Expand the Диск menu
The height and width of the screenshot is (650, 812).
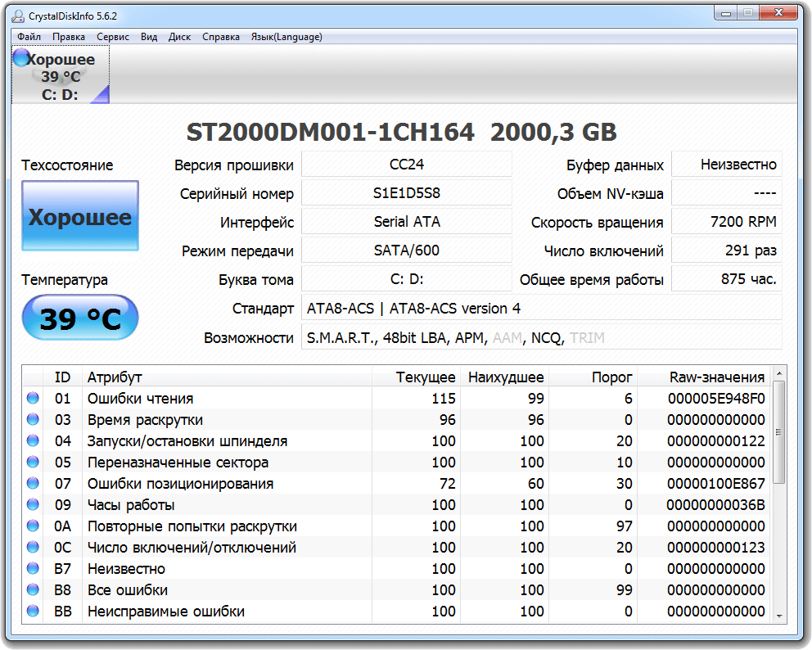click(x=179, y=37)
